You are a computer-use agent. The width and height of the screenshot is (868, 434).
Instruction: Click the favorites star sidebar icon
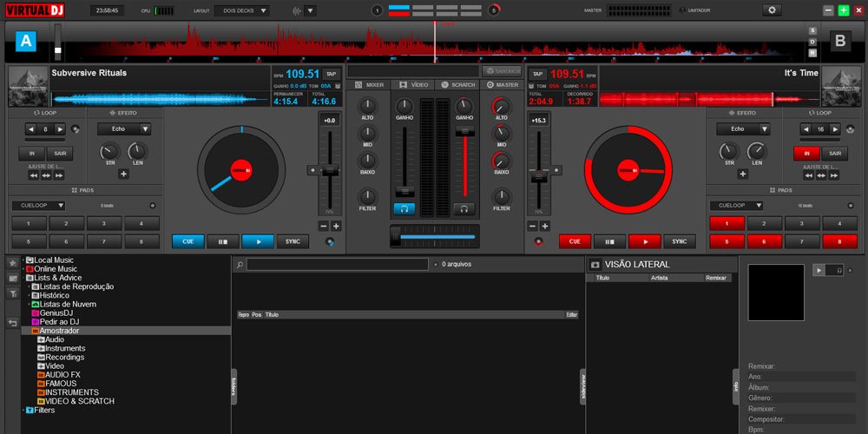[x=12, y=262]
